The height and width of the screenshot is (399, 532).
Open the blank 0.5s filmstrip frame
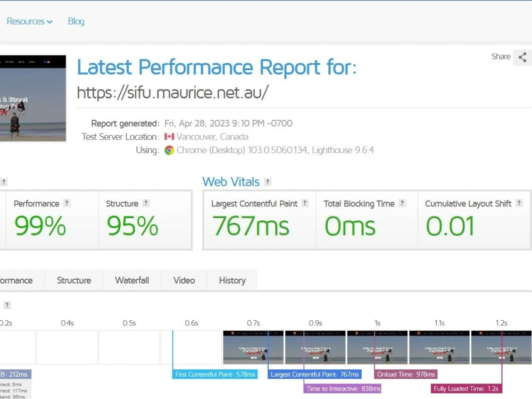(129, 347)
